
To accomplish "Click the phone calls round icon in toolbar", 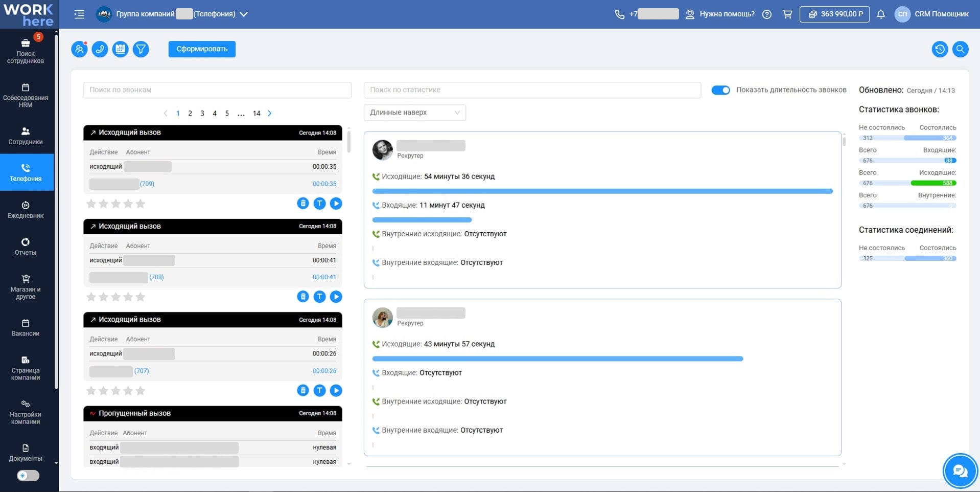I will (100, 49).
